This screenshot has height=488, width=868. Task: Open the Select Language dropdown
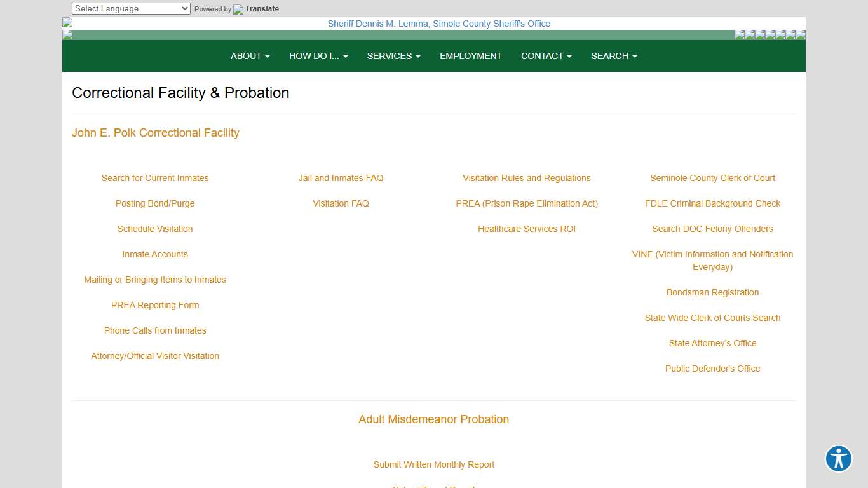[130, 8]
